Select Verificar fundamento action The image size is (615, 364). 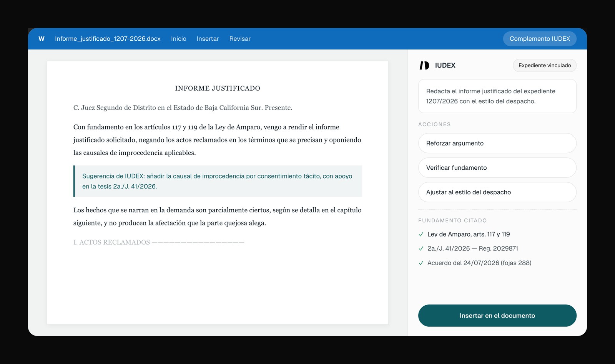pos(497,168)
